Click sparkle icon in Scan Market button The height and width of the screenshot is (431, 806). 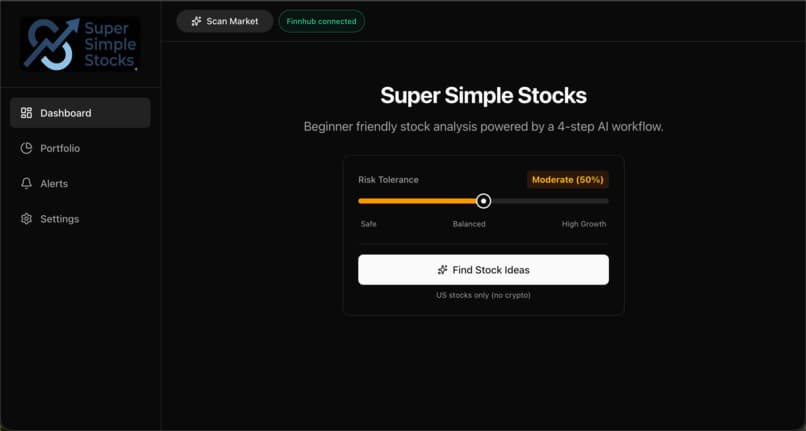pyautogui.click(x=196, y=21)
